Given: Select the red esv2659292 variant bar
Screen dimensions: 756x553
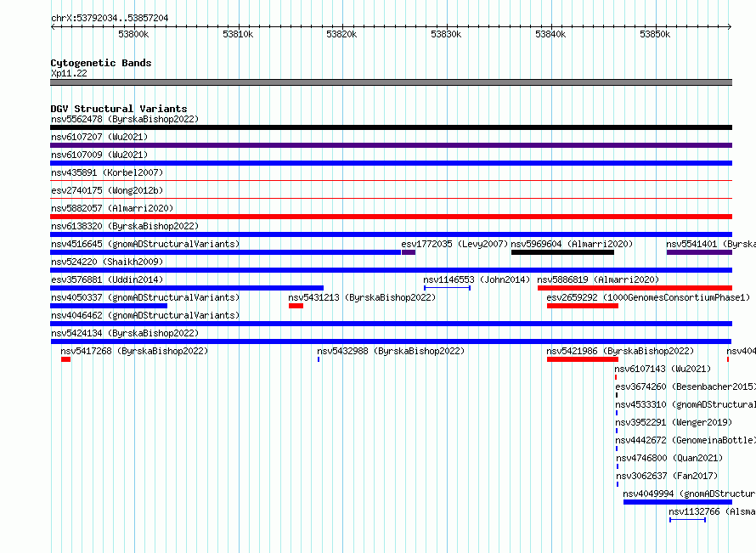Looking at the screenshot, I should click(583, 306).
